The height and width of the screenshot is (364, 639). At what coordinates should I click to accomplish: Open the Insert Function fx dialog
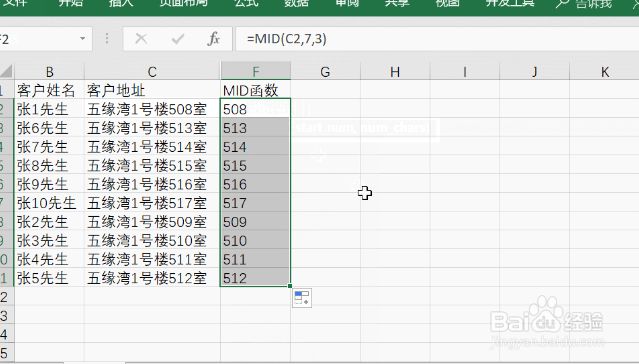(214, 39)
